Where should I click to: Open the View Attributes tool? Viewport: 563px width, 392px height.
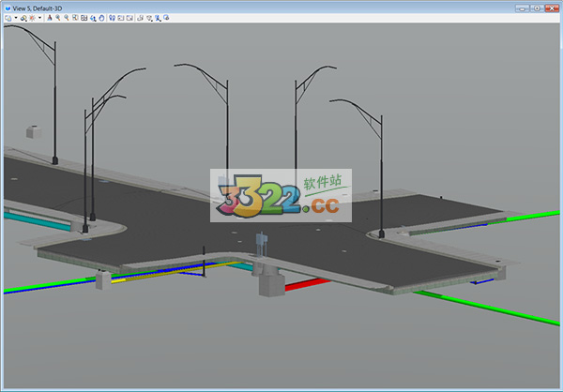(x=8, y=18)
